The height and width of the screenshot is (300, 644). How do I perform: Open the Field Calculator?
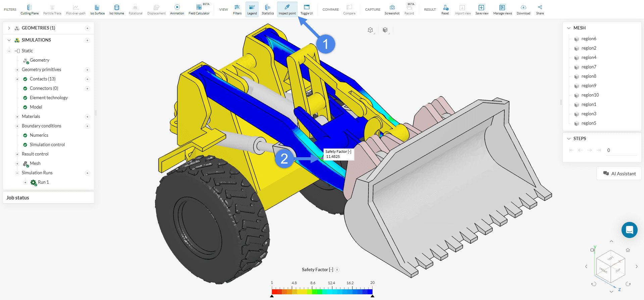[x=199, y=9]
